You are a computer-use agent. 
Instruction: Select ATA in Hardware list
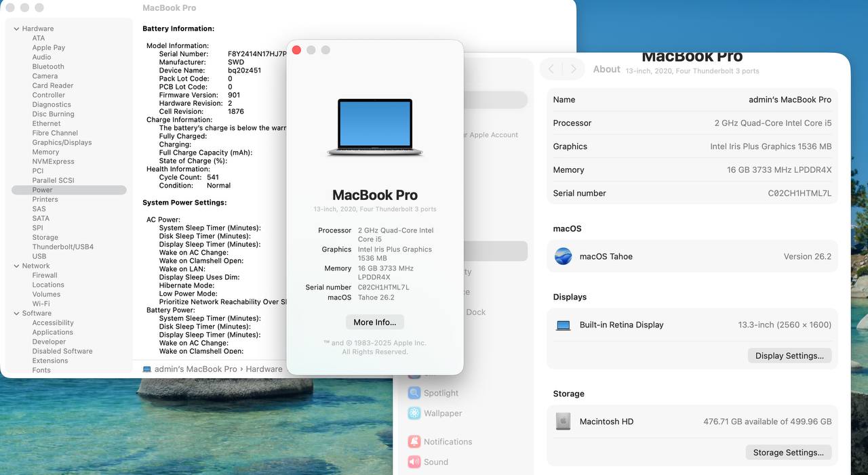tap(39, 38)
